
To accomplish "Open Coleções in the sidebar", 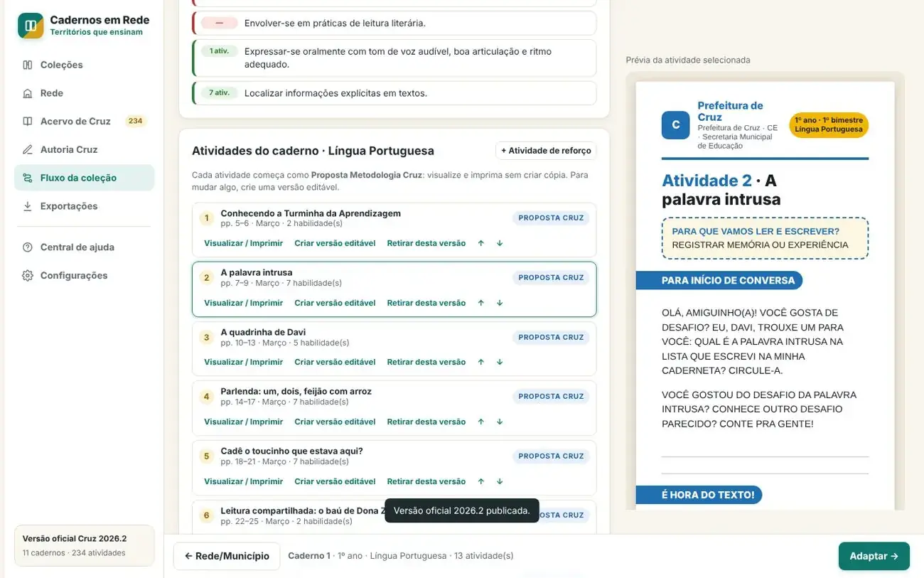I will click(84, 65).
